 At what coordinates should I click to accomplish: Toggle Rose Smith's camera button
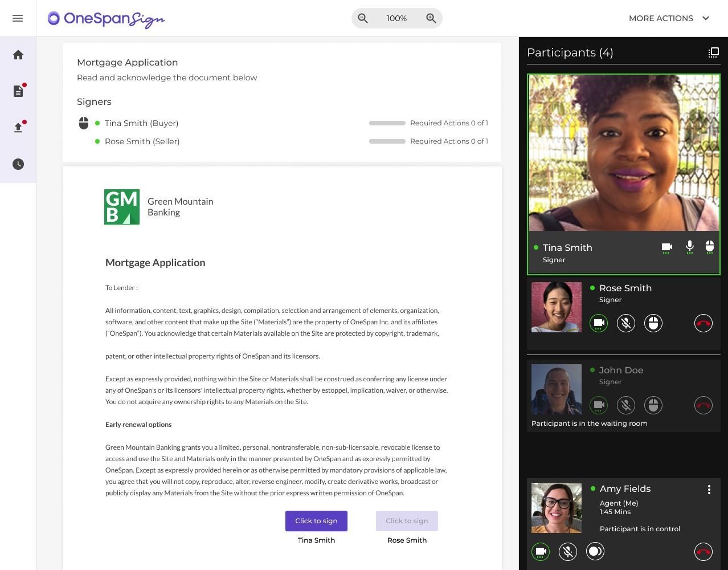point(599,323)
